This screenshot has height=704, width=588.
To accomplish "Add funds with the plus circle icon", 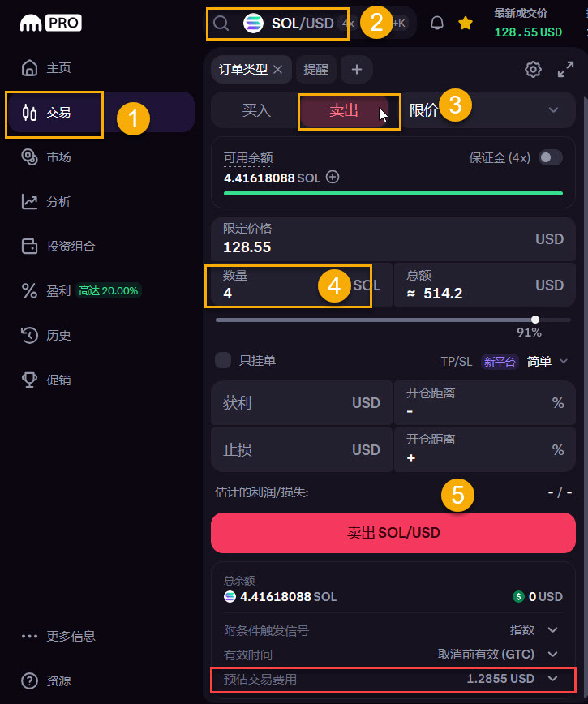I will pos(333,177).
